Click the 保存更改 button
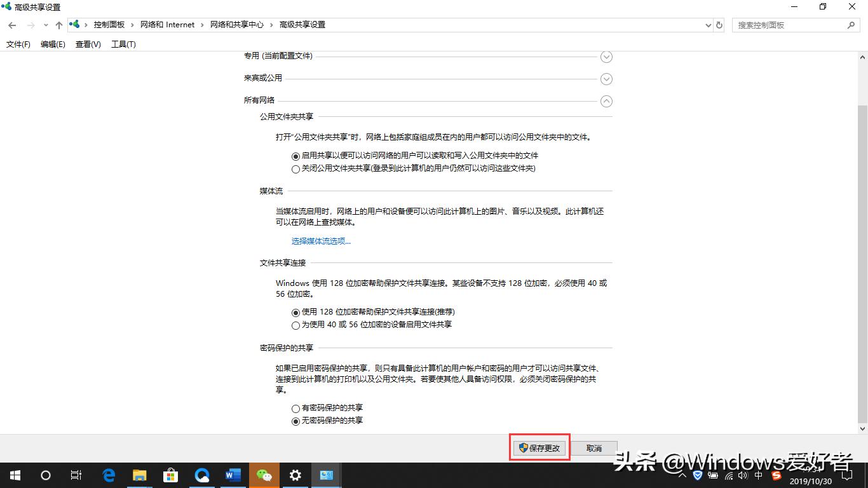The height and width of the screenshot is (488, 868). click(x=539, y=447)
